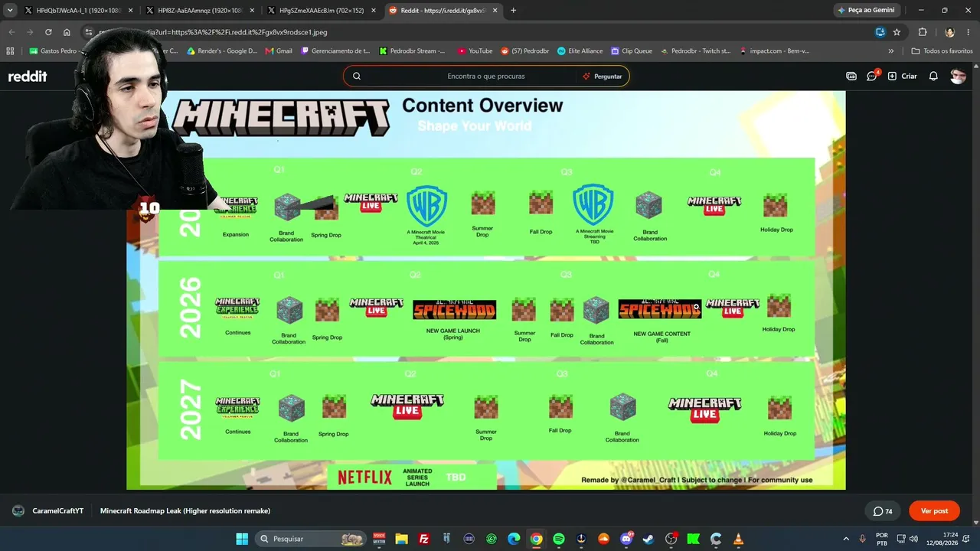Click the Peça ao Gemini button
Image resolution: width=980 pixels, height=551 pixels.
tap(866, 11)
